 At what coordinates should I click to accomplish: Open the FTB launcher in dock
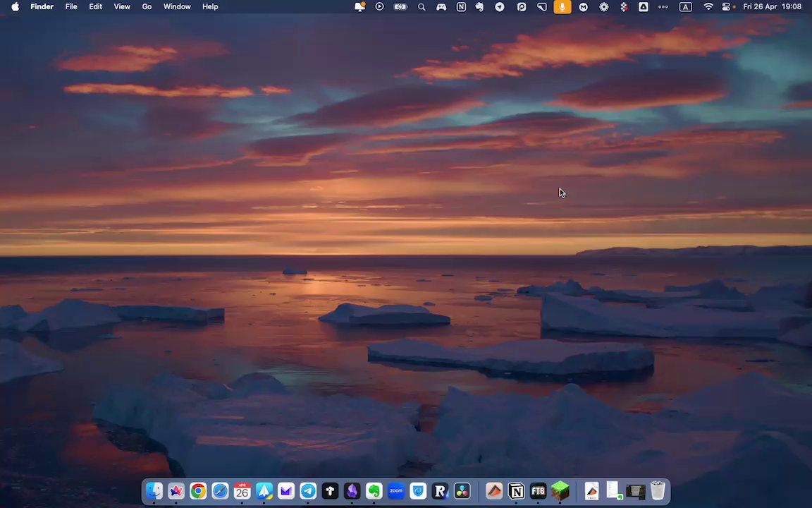click(x=538, y=491)
